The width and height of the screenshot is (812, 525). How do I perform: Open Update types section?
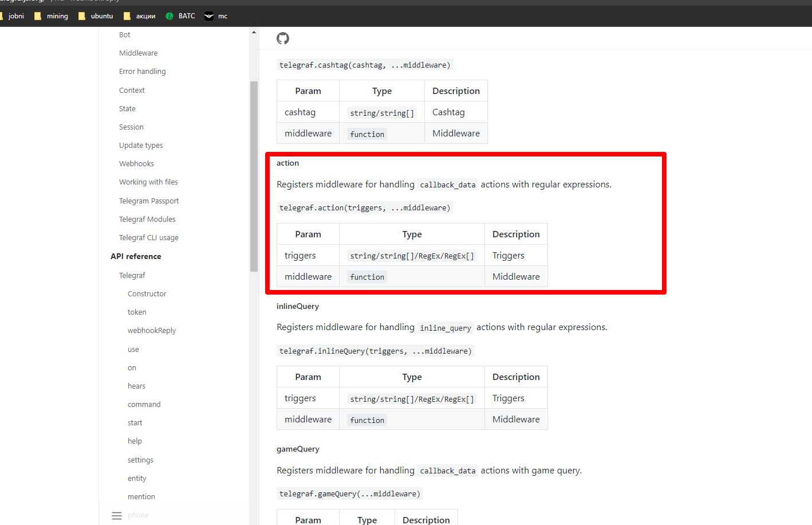141,146
